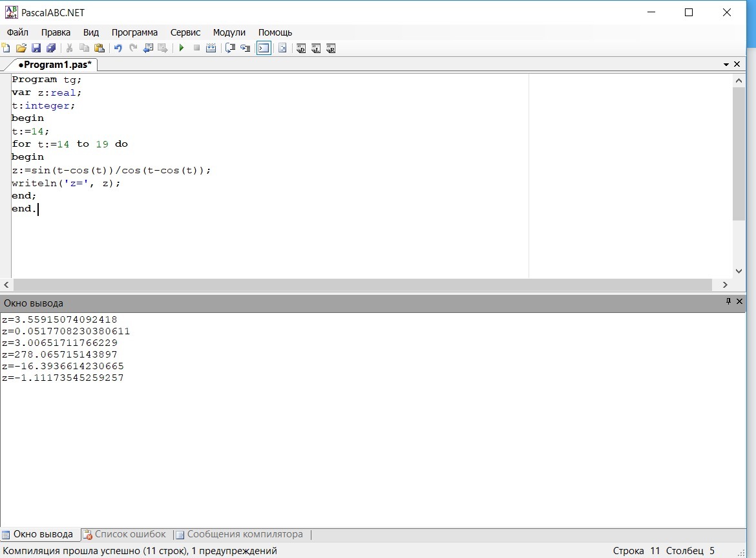Click output line z=-16.3936614230665
The image size is (756, 558).
pos(63,366)
